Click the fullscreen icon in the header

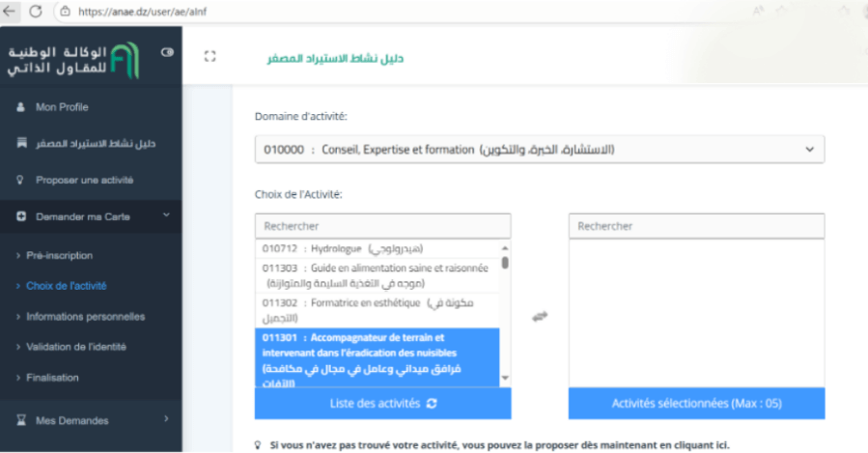tap(210, 57)
